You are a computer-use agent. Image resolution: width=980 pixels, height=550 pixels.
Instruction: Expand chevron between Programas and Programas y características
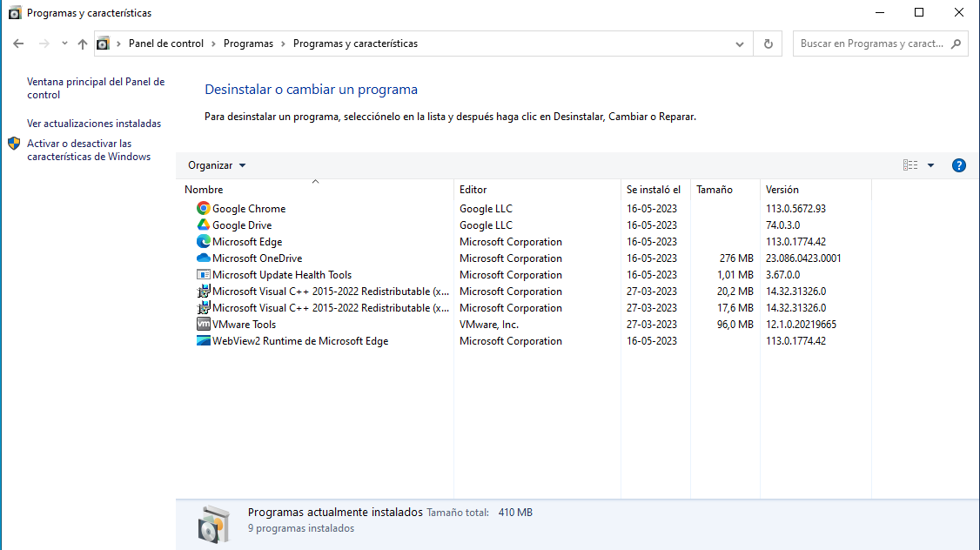click(x=283, y=44)
